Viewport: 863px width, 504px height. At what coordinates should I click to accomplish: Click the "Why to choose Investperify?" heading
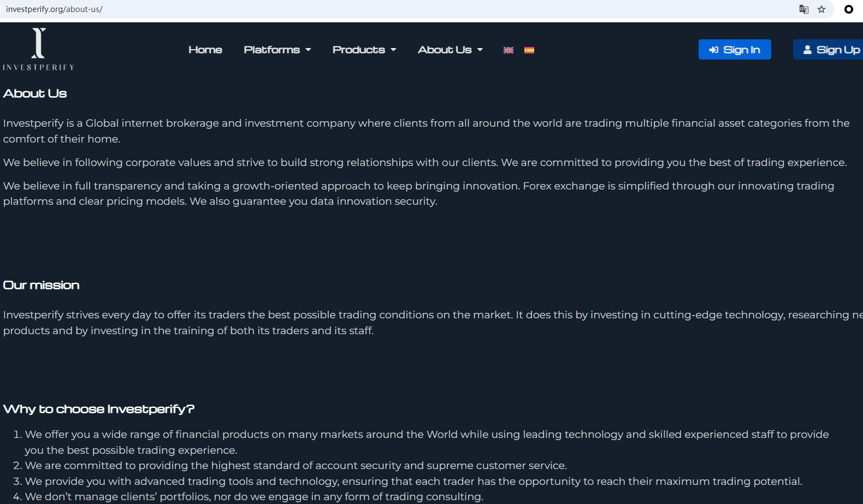pos(99,409)
